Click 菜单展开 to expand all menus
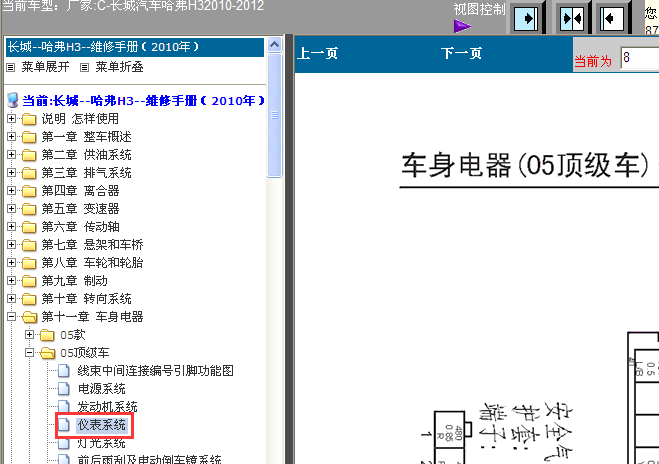 click(45, 67)
